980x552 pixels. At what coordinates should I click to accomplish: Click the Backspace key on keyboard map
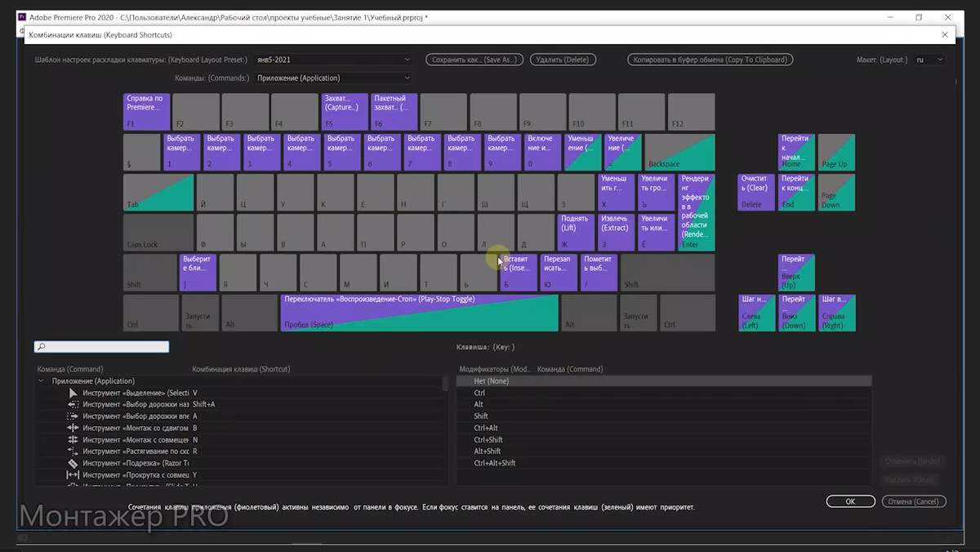(x=679, y=152)
